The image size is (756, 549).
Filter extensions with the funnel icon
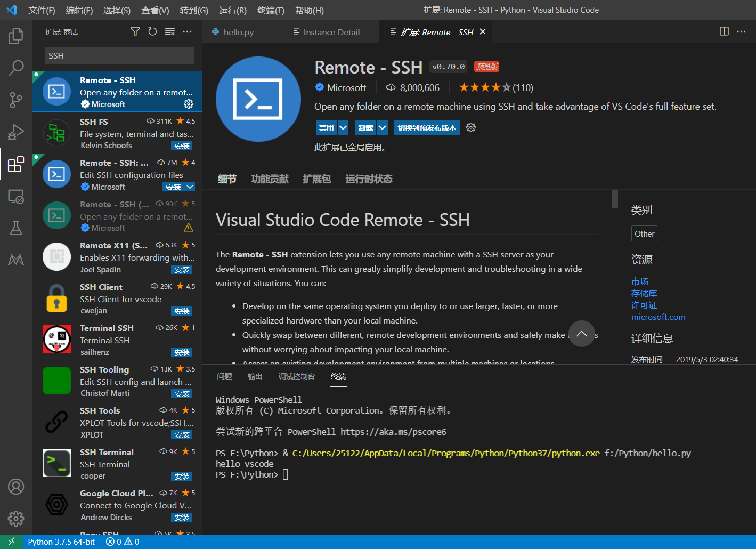point(135,32)
